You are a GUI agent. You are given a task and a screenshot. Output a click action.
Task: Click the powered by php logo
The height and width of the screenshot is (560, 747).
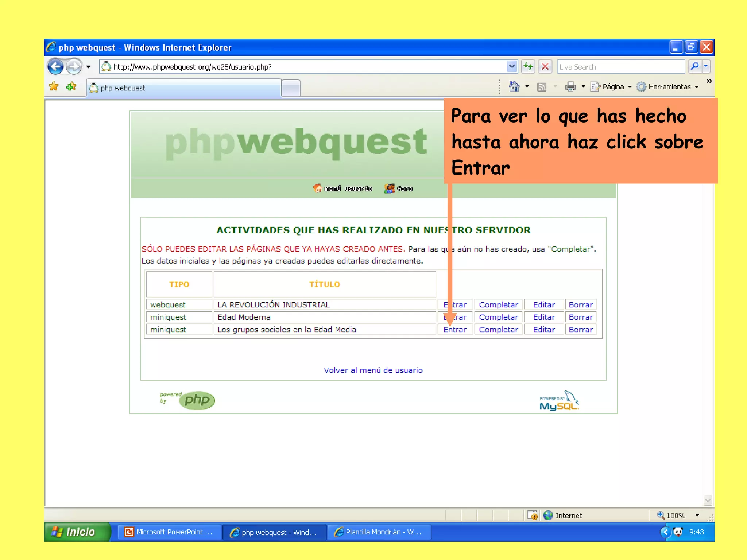coord(187,400)
